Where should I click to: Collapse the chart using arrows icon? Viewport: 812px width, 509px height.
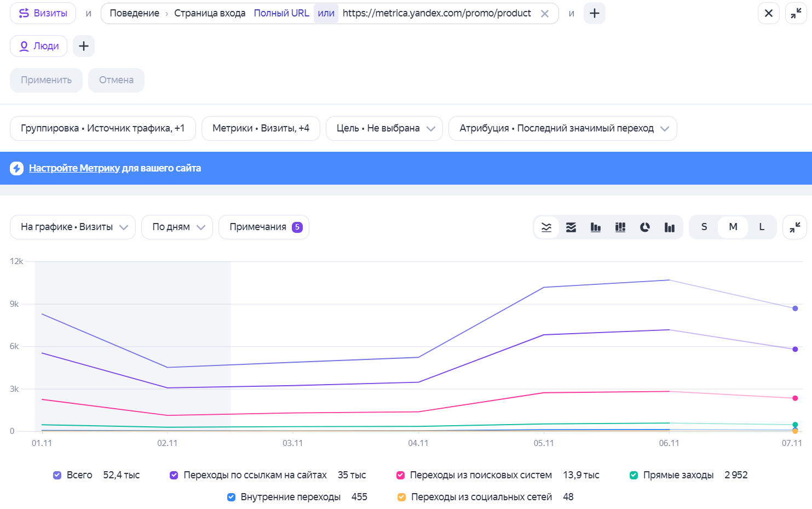click(x=795, y=227)
